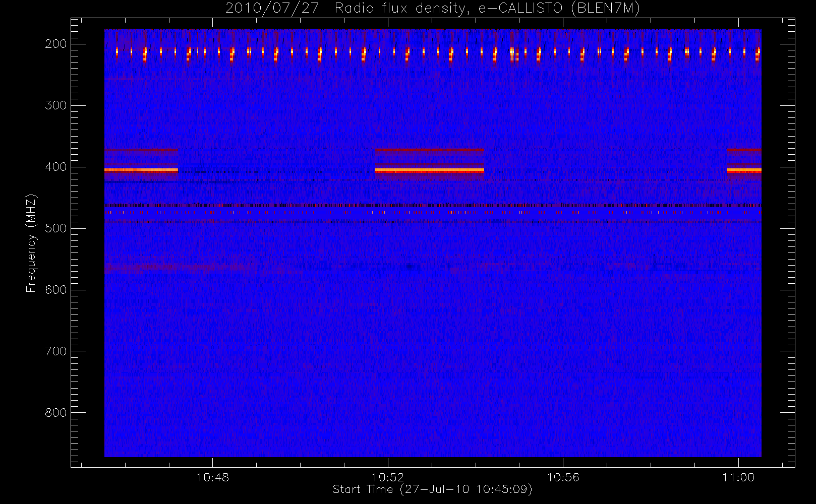The width and height of the screenshot is (816, 504).
Task: Click the 10:56 time tick label
Action: point(563,477)
